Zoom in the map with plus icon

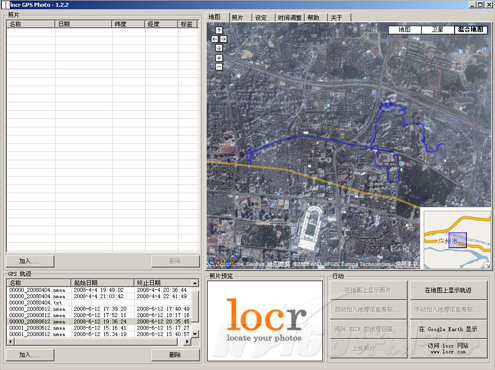click(219, 58)
